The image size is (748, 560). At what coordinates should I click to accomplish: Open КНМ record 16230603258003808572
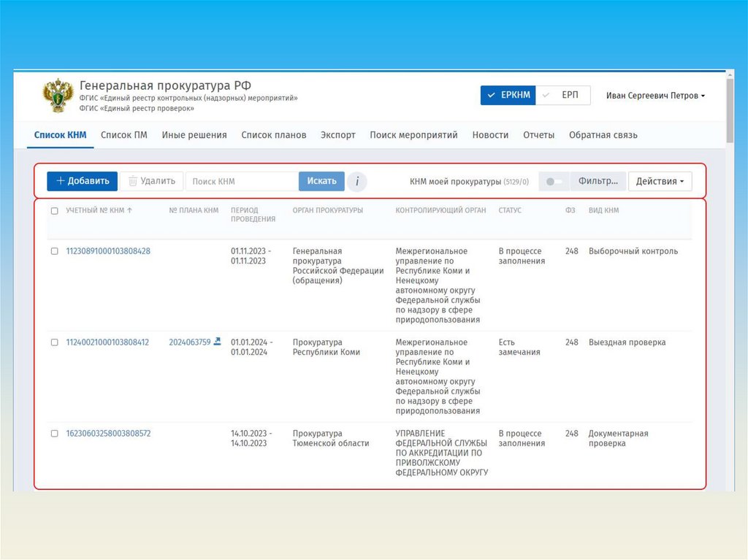108,433
